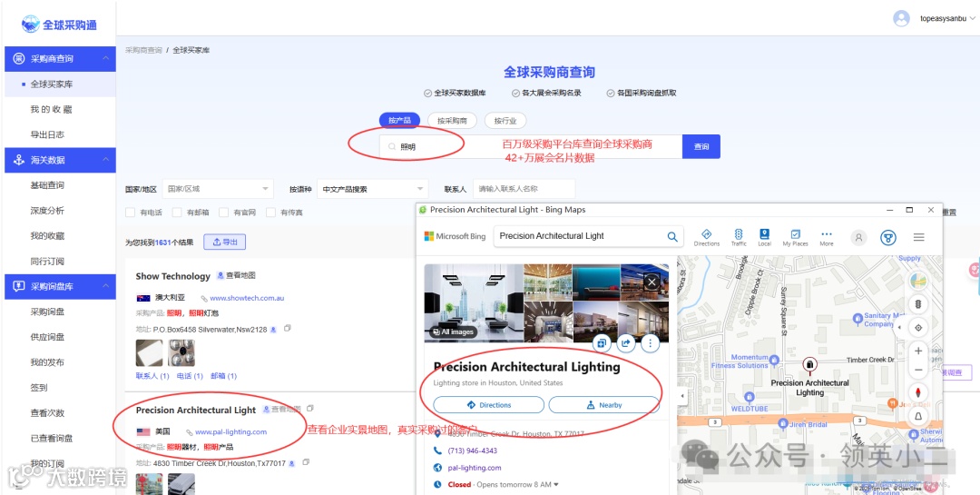Expand the Closed opening hours dropdown
Viewport: 980px width, 495px height.
[x=556, y=484]
